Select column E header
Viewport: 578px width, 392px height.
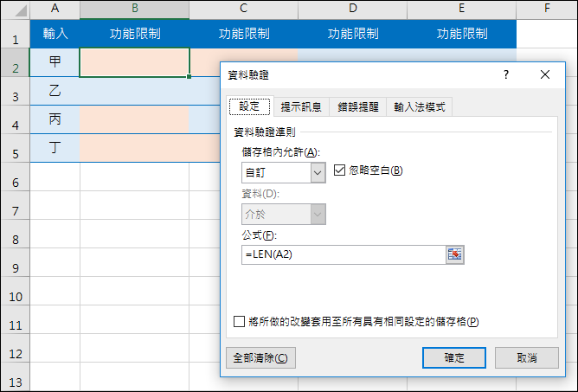point(461,9)
